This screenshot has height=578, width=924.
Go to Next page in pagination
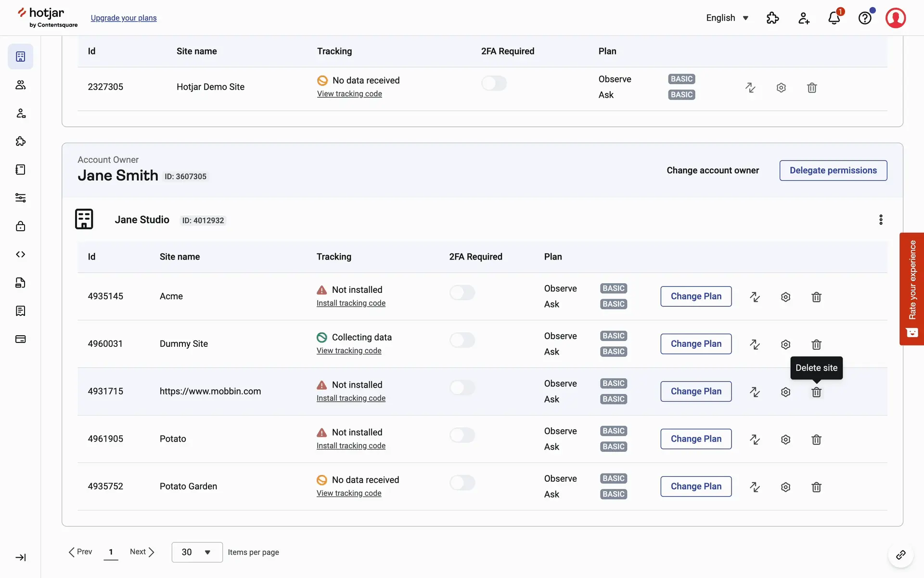point(142,552)
